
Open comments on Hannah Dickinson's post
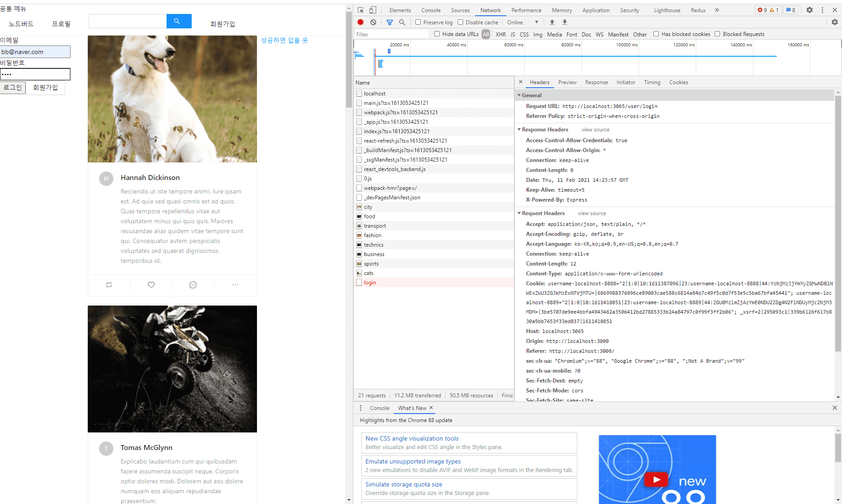(x=193, y=285)
